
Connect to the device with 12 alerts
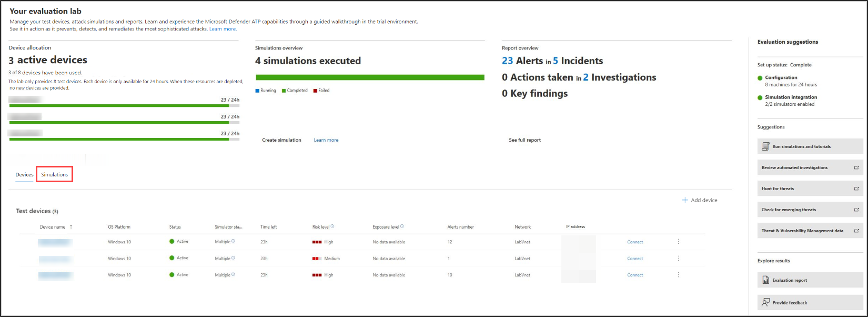[x=635, y=242]
